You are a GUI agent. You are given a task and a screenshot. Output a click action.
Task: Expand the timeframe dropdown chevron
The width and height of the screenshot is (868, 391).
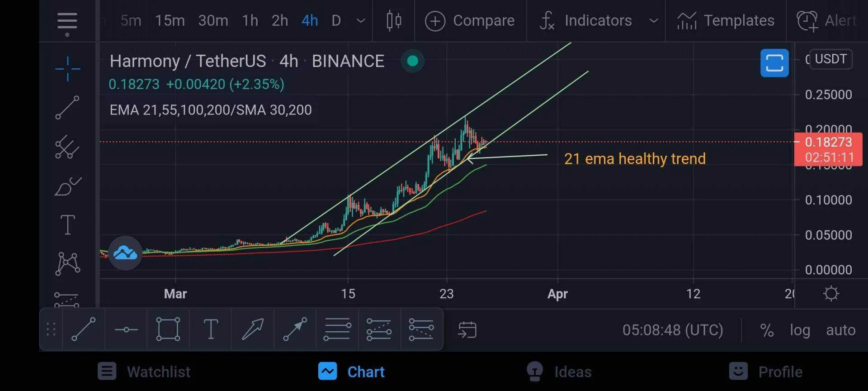tap(361, 21)
